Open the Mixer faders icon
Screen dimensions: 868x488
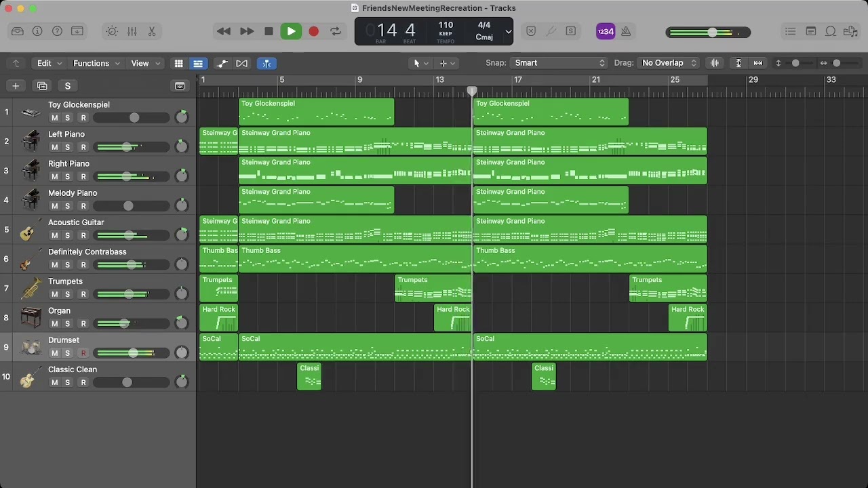tap(132, 31)
